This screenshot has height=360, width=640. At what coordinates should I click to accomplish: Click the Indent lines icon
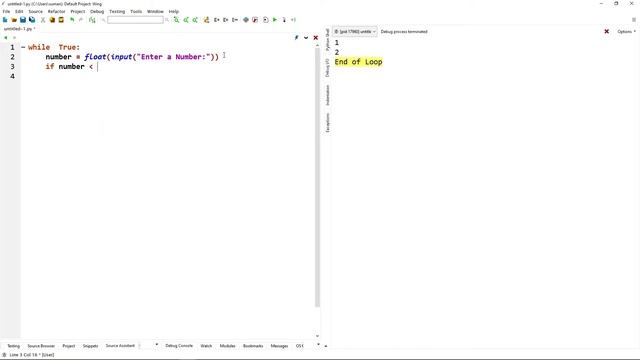(217, 20)
